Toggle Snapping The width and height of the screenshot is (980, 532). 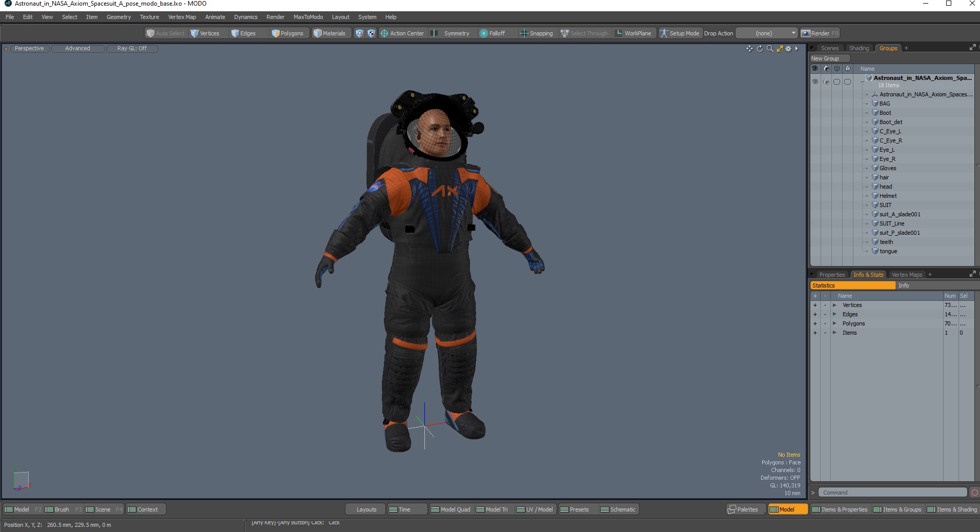[x=537, y=33]
